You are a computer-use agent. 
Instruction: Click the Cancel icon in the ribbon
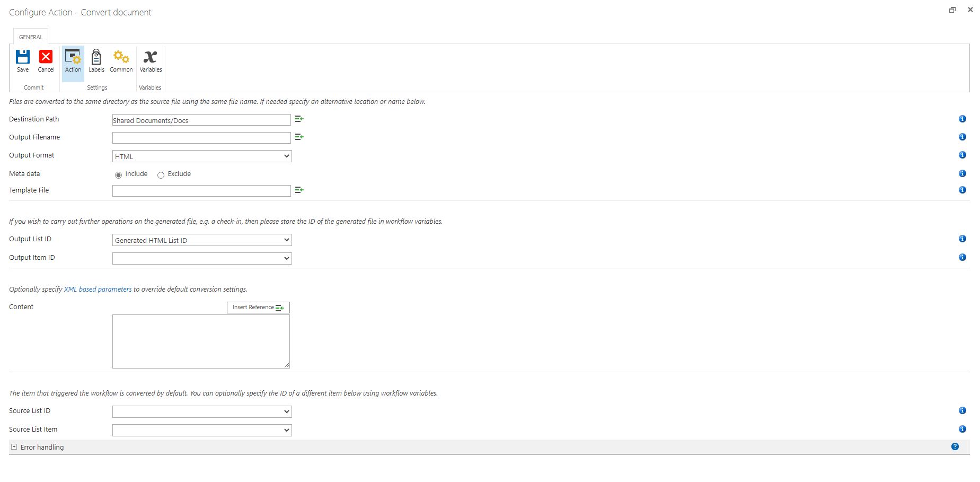tap(46, 60)
